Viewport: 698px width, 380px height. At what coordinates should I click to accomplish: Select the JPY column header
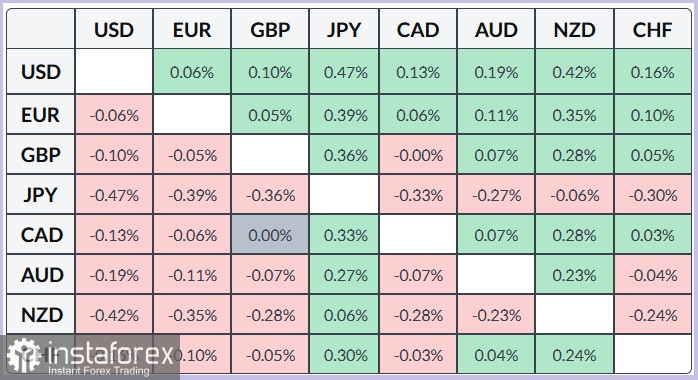click(x=344, y=29)
